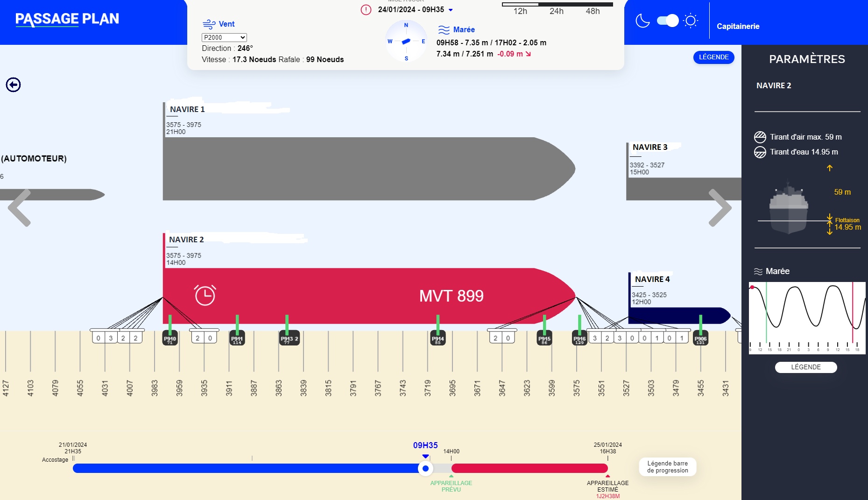Toggle the light/dark theme switch
This screenshot has height=500, width=868.
(x=668, y=21)
